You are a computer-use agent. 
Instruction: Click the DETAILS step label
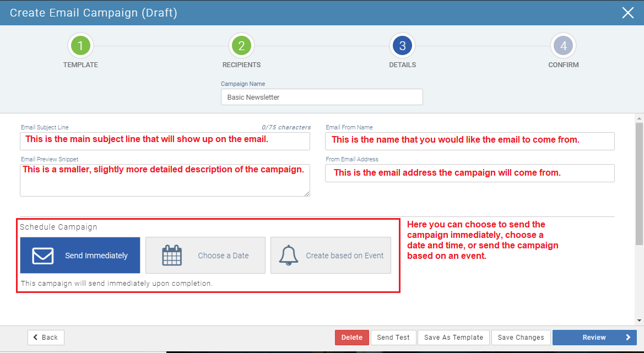[x=403, y=65]
